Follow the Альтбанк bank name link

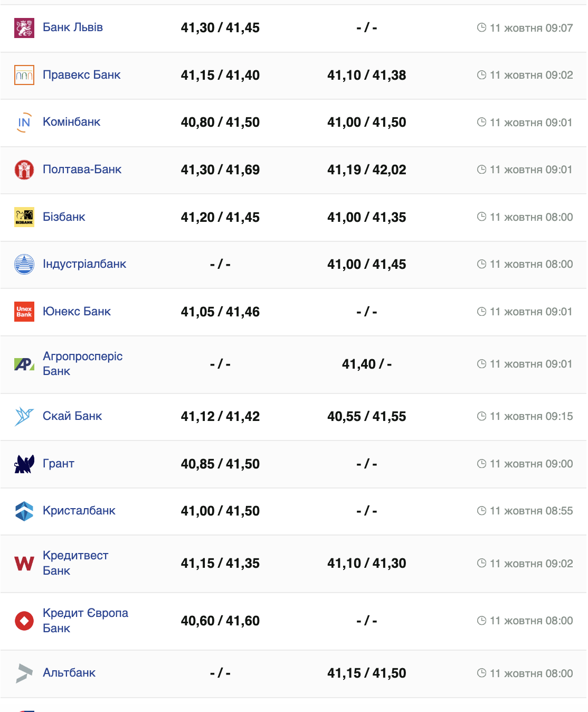coord(69,673)
